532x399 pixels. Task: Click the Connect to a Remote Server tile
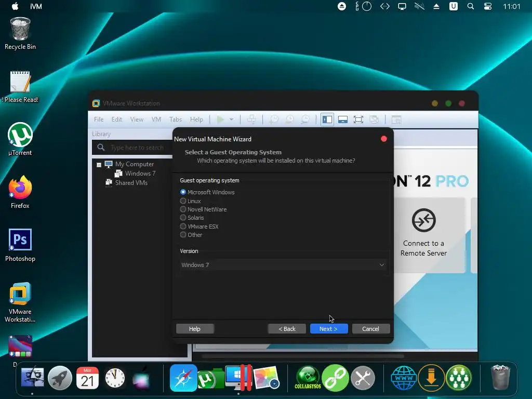pyautogui.click(x=424, y=234)
